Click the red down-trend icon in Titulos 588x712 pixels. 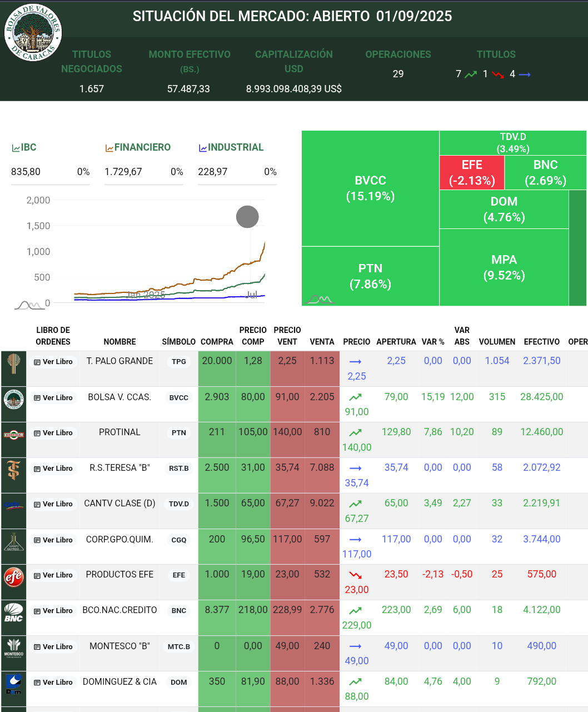[497, 74]
